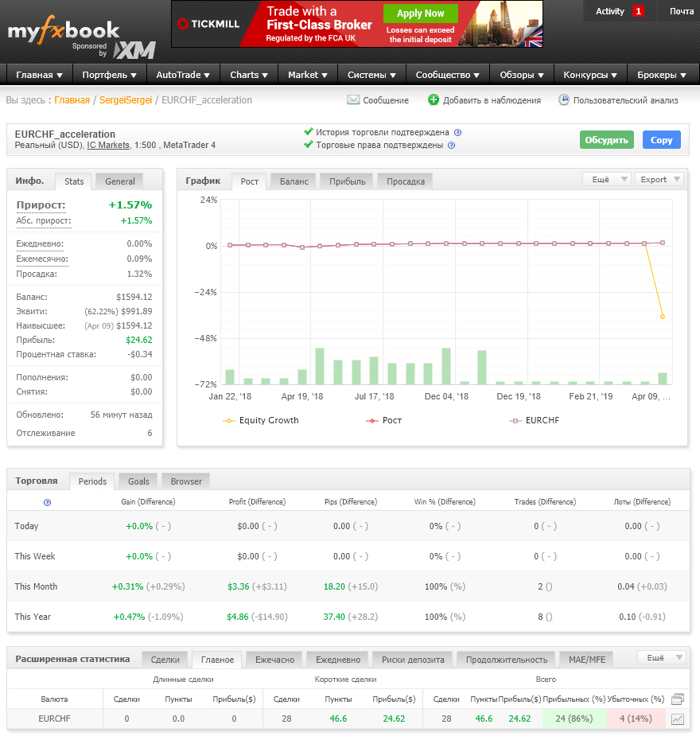Viewport: 700px width, 740px height.
Task: Click help icon beside trading rights verified
Action: [x=451, y=146]
